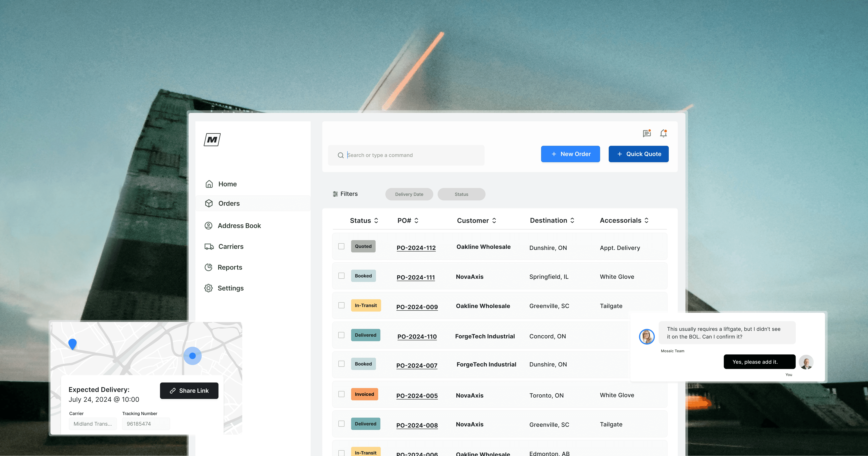Sort the Accessorials column
The height and width of the screenshot is (456, 868).
[646, 220]
